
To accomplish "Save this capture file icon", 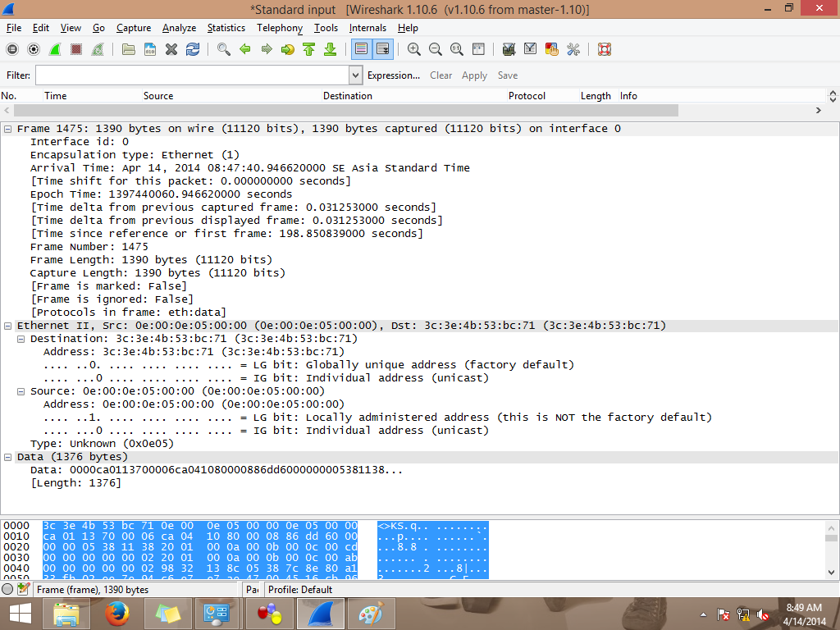I will (x=150, y=49).
